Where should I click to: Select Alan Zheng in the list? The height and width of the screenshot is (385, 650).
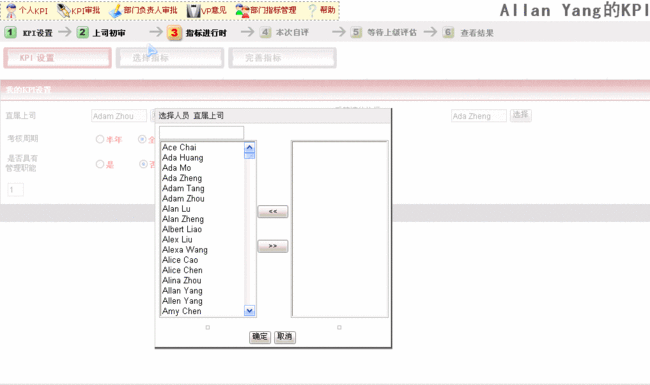point(183,219)
